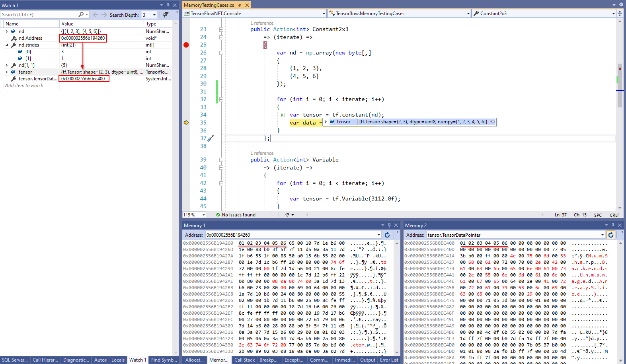Click the breakpoint marker on line 25
Viewport: 626px width, 364px height.
pyautogui.click(x=186, y=45)
